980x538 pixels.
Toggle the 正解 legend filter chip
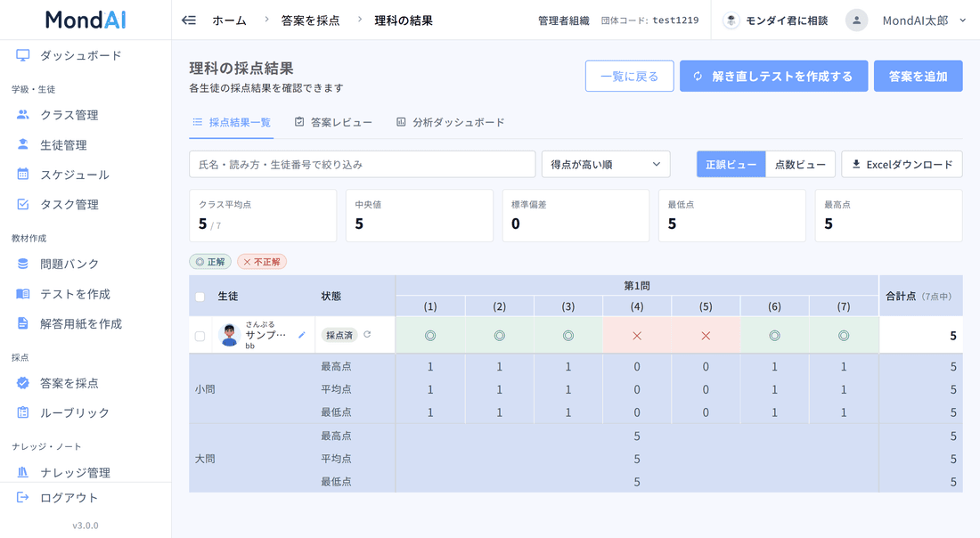[210, 262]
